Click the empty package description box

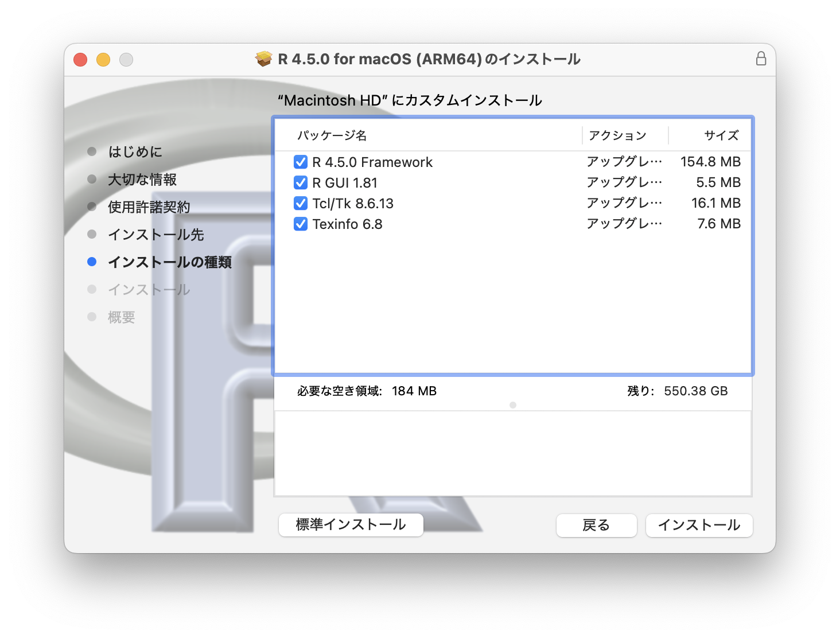513,453
